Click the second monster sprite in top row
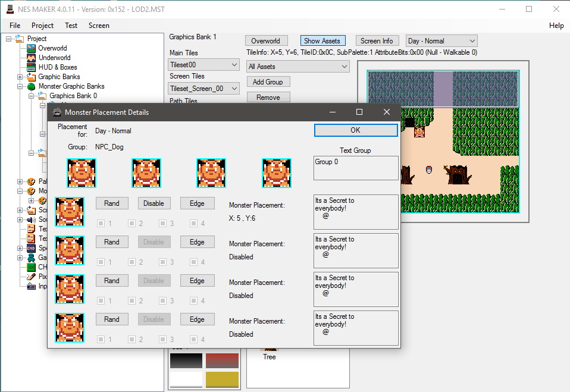 [146, 173]
